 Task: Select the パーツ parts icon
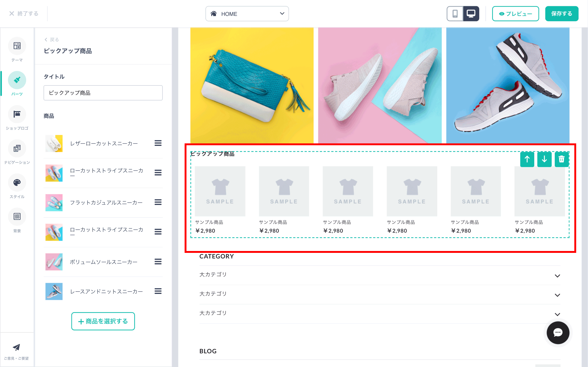click(x=17, y=80)
